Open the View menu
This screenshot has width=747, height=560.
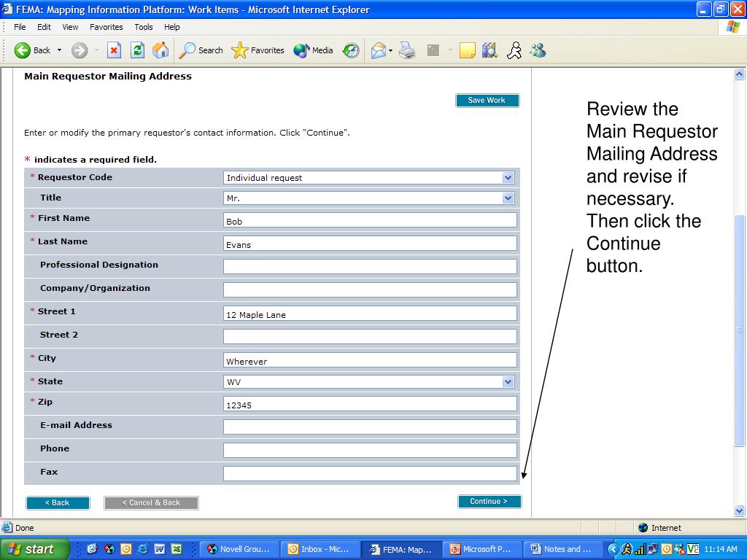pyautogui.click(x=70, y=27)
